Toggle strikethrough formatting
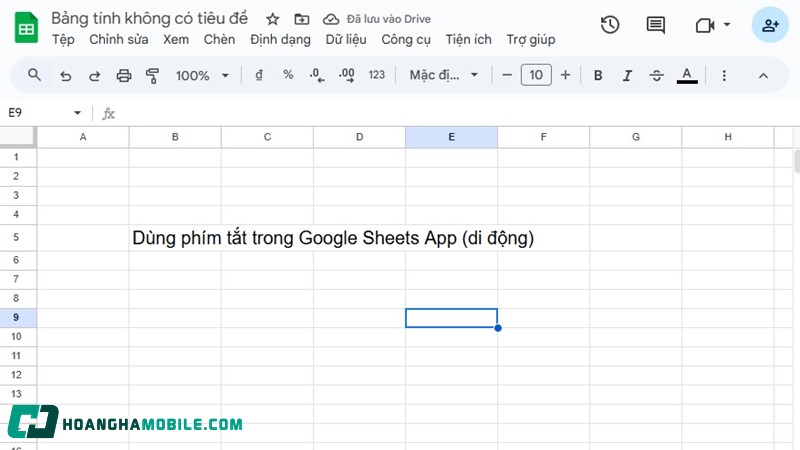 [x=657, y=76]
